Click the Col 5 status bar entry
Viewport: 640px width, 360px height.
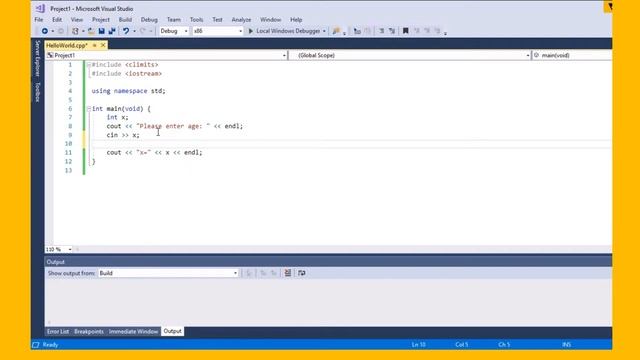tap(462, 345)
